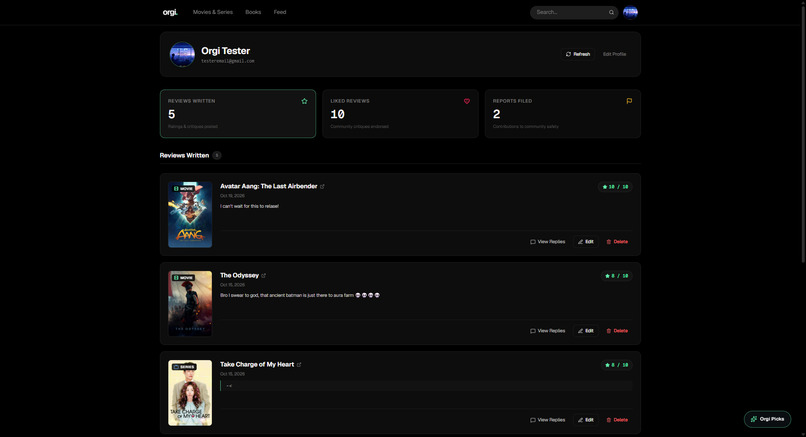Click the star icon on Reviews Written
Image resolution: width=806 pixels, height=437 pixels.
pyautogui.click(x=304, y=101)
